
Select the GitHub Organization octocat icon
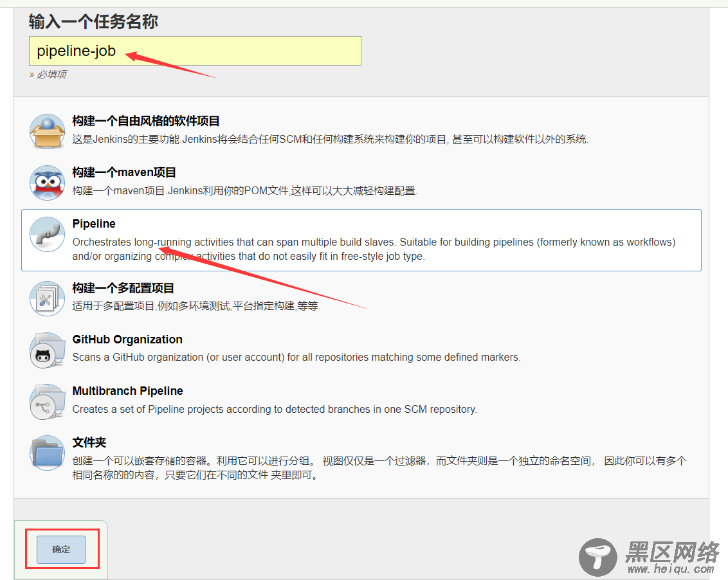(x=48, y=350)
